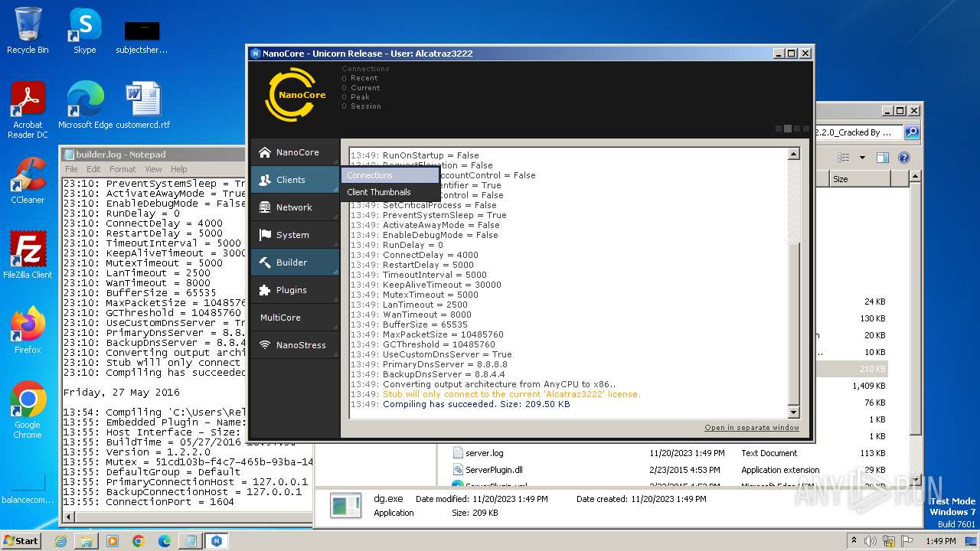The width and height of the screenshot is (980, 551).
Task: Select Client Thumbnails in the submenu
Action: point(390,192)
